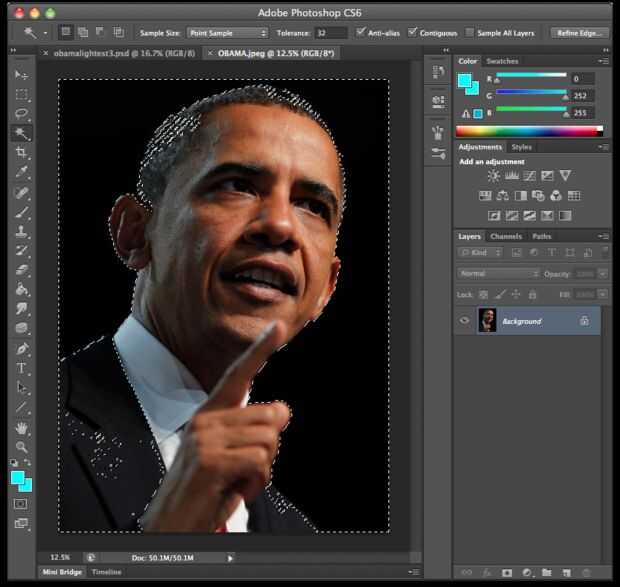Select the Move tool
620x587 pixels.
[x=21, y=75]
